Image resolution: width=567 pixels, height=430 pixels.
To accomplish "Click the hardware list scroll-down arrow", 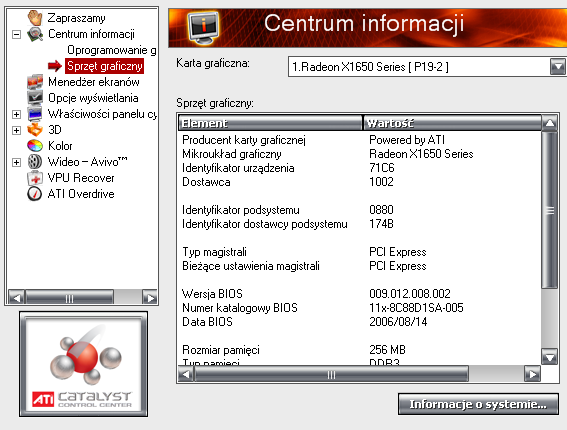I will (x=550, y=357).
